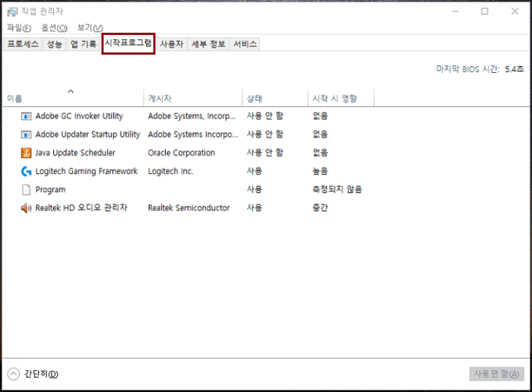Click the 높음 impact value for Logitech
The image size is (532, 392).
[x=320, y=171]
